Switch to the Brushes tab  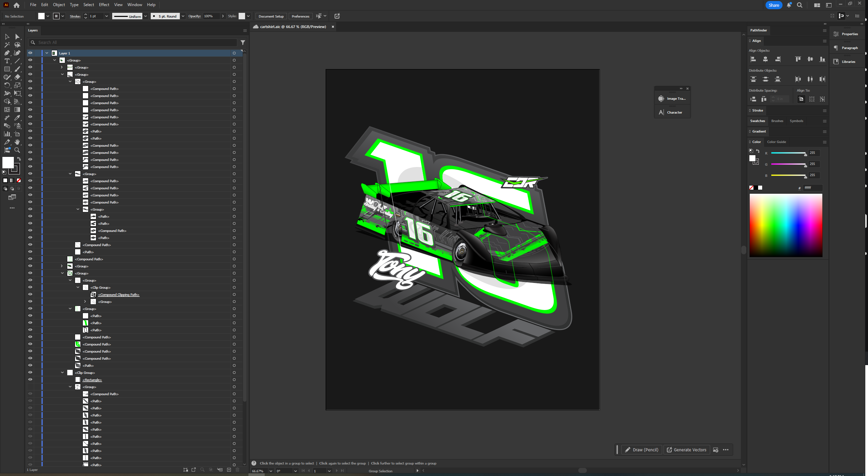[x=777, y=121]
